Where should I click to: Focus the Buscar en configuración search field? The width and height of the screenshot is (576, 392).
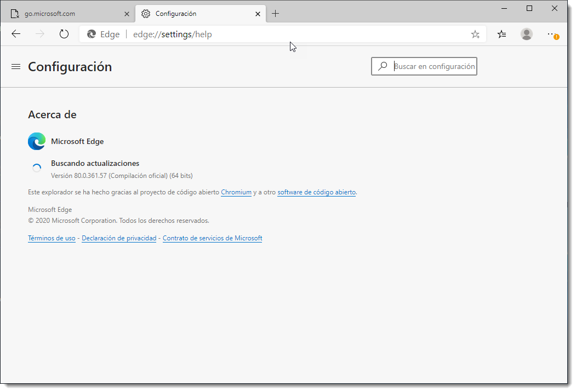tap(424, 66)
